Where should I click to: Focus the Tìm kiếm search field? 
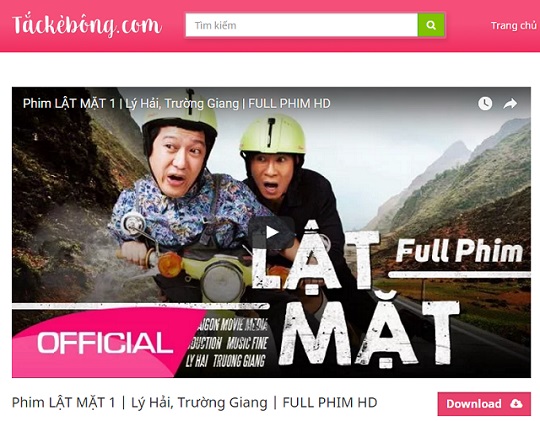pos(301,25)
